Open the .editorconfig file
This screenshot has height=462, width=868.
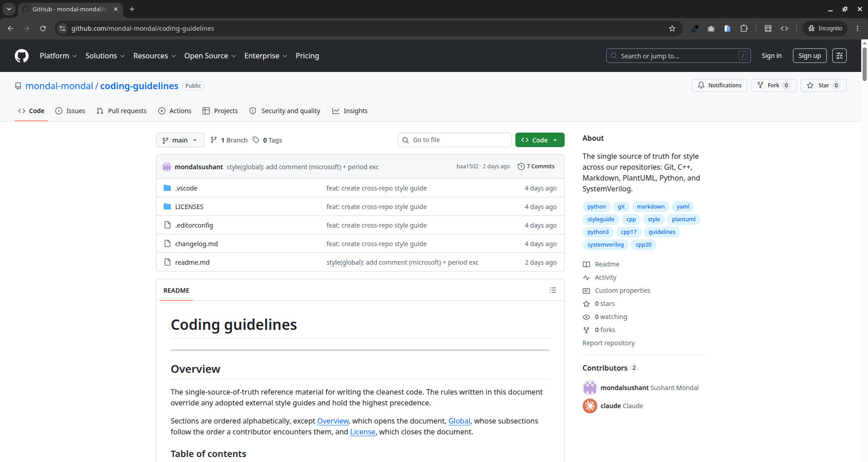point(194,225)
